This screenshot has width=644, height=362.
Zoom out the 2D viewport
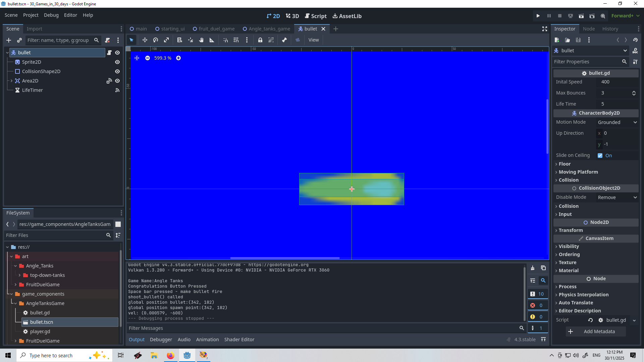coord(148,58)
